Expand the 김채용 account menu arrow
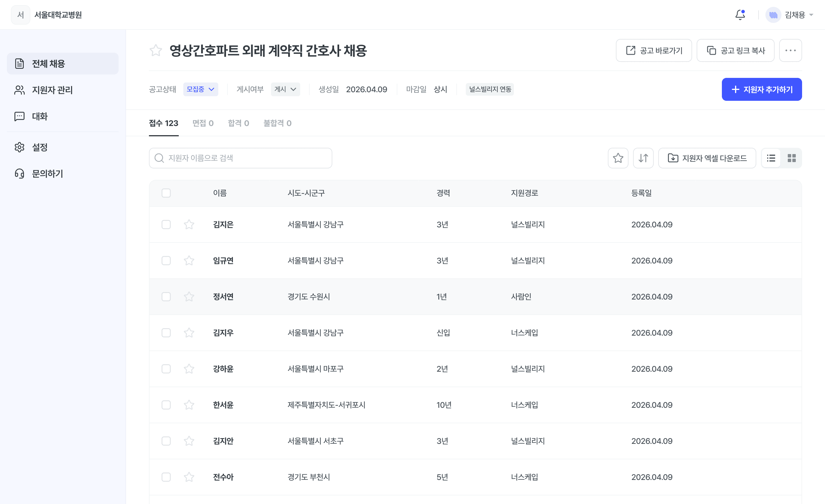The width and height of the screenshot is (825, 504). 811,15
